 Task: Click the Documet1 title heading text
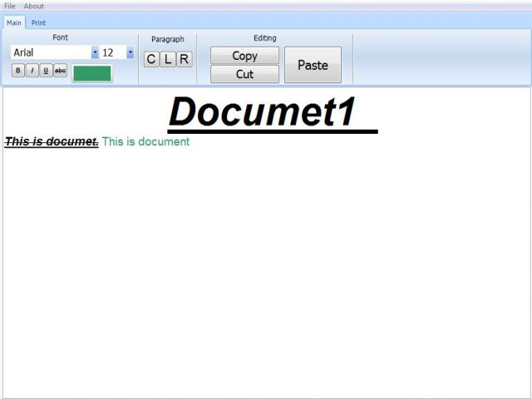tap(263, 112)
